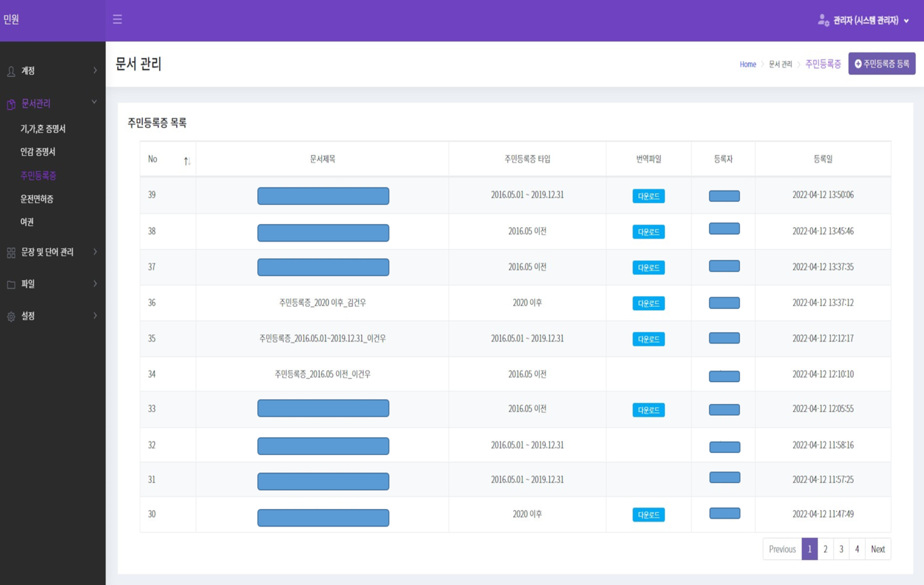This screenshot has width=924, height=585.
Task: Download translation file for row 37
Action: click(x=648, y=267)
